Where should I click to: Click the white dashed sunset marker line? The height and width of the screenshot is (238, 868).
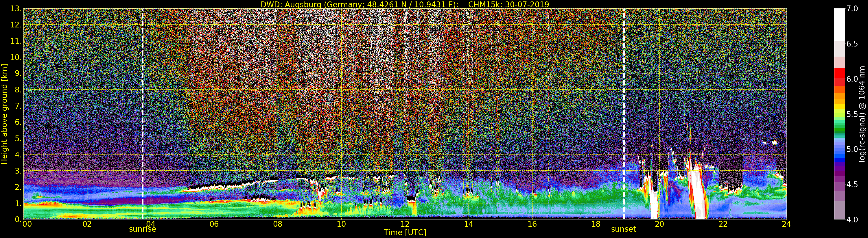(x=624, y=114)
